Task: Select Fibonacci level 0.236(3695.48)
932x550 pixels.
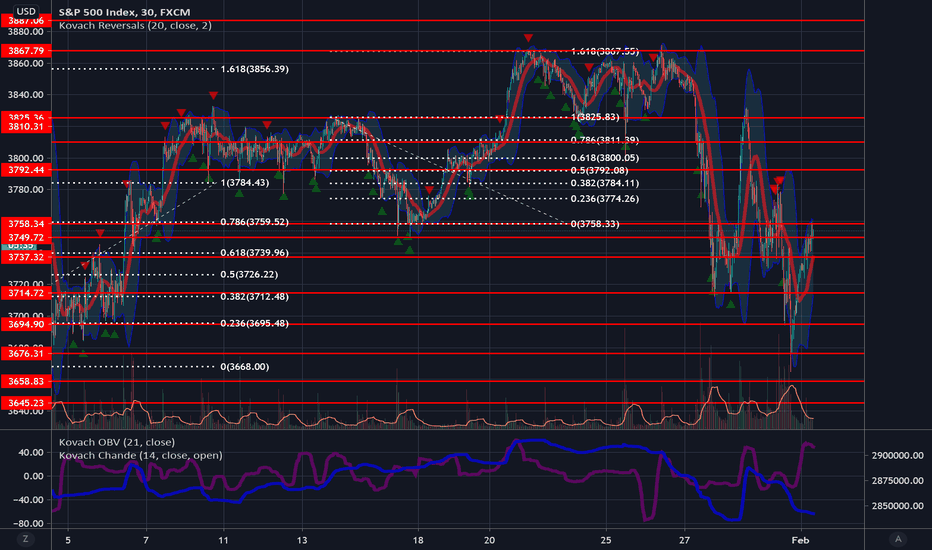Action: point(254,323)
